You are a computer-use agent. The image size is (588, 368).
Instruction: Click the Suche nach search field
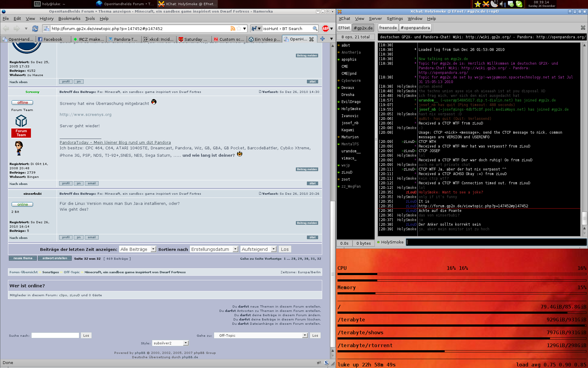[x=55, y=335]
